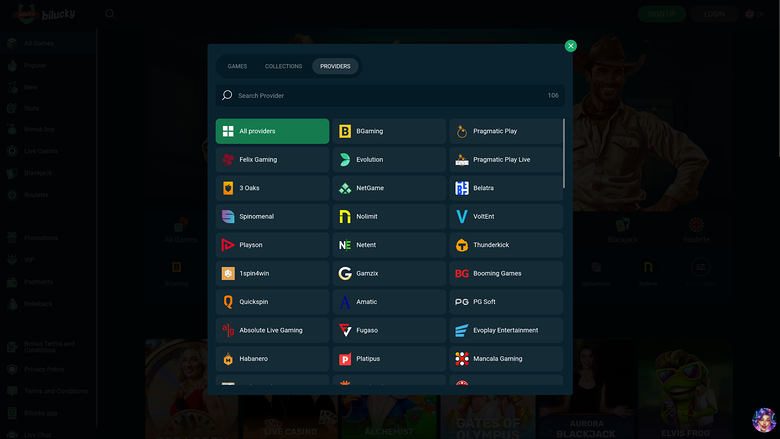Select the 3 Oaks provider icon
This screenshot has height=439, width=780.
point(228,188)
